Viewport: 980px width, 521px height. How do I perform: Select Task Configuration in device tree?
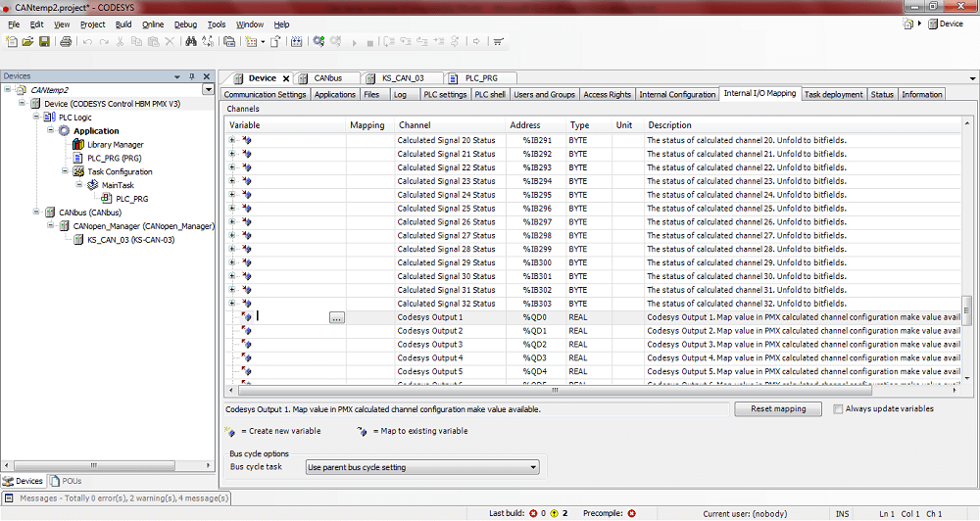pyautogui.click(x=120, y=171)
